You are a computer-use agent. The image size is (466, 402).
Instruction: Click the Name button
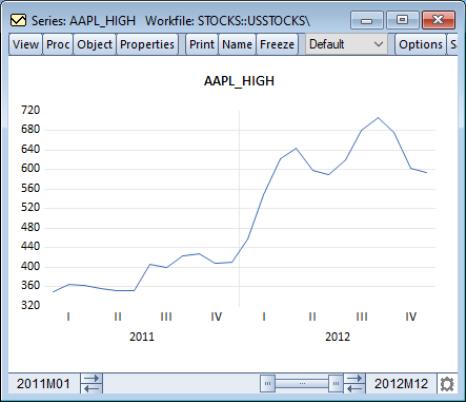click(237, 44)
